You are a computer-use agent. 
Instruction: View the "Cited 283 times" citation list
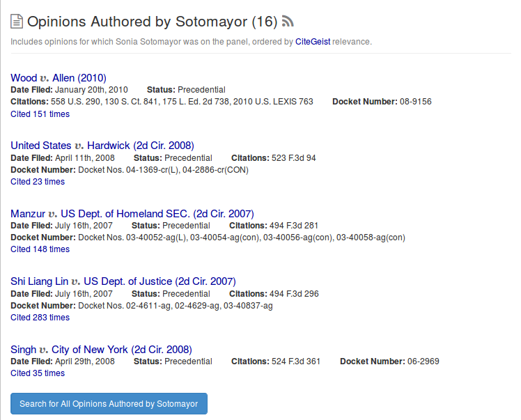pyautogui.click(x=40, y=318)
